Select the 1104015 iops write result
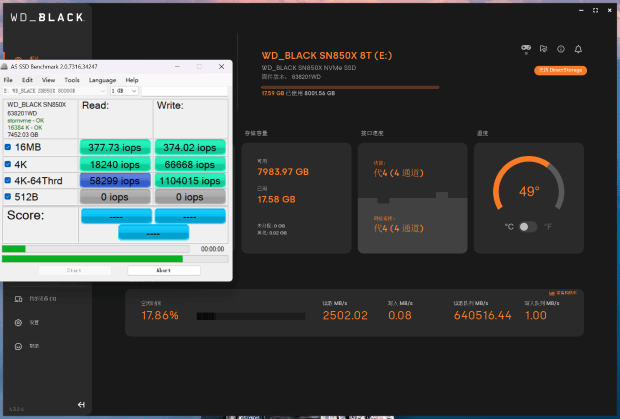Viewport: 620px width, 419px height. pos(190,181)
